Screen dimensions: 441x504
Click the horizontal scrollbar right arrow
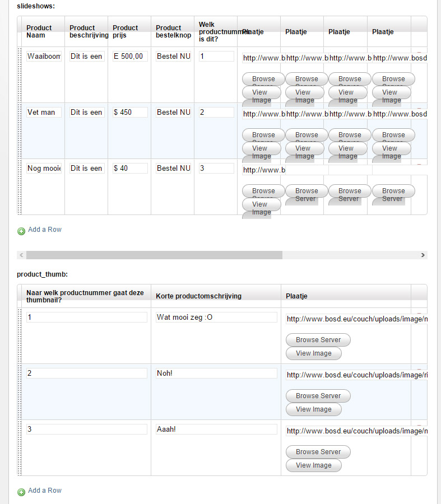pos(423,255)
